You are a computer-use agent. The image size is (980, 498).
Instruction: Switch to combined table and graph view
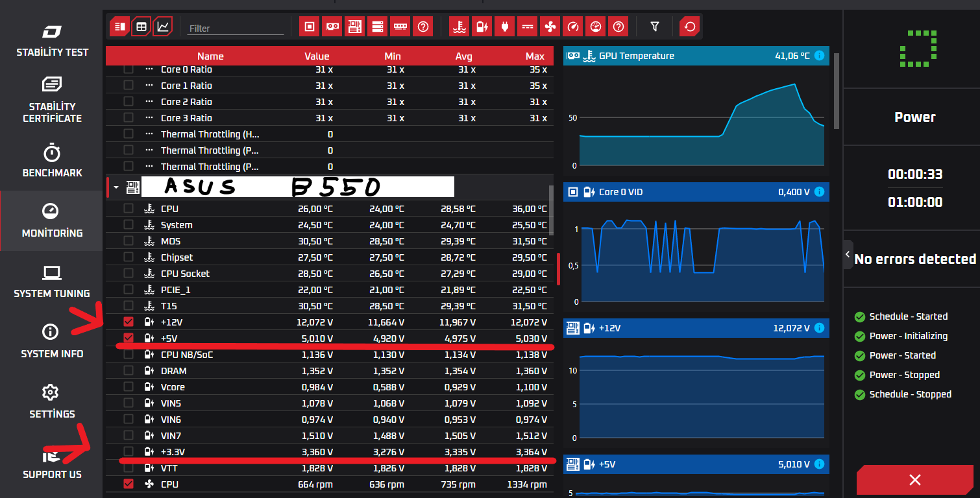(119, 27)
